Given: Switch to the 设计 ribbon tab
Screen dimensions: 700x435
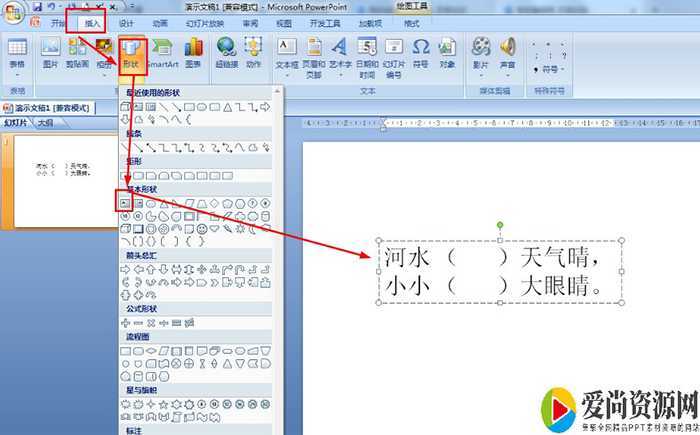Looking at the screenshot, I should coord(126,23).
